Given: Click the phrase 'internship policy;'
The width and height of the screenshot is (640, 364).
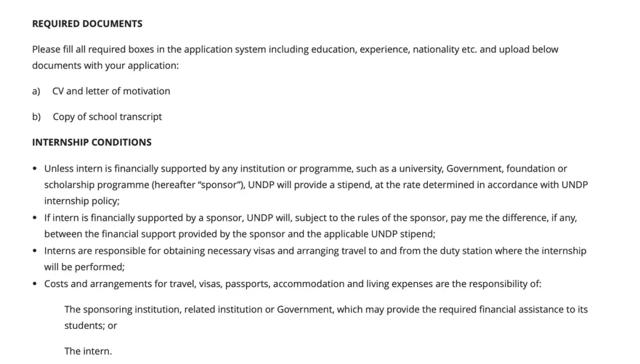Looking at the screenshot, I should [82, 201].
